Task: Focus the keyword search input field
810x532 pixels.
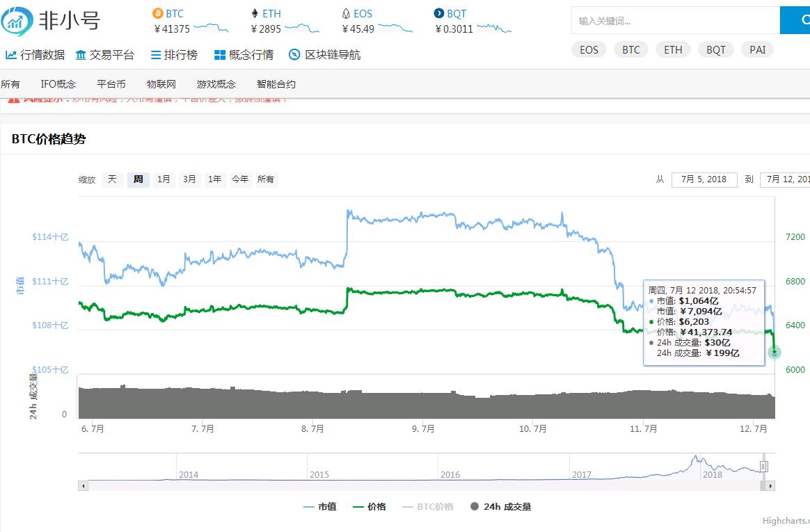Action: coord(676,21)
